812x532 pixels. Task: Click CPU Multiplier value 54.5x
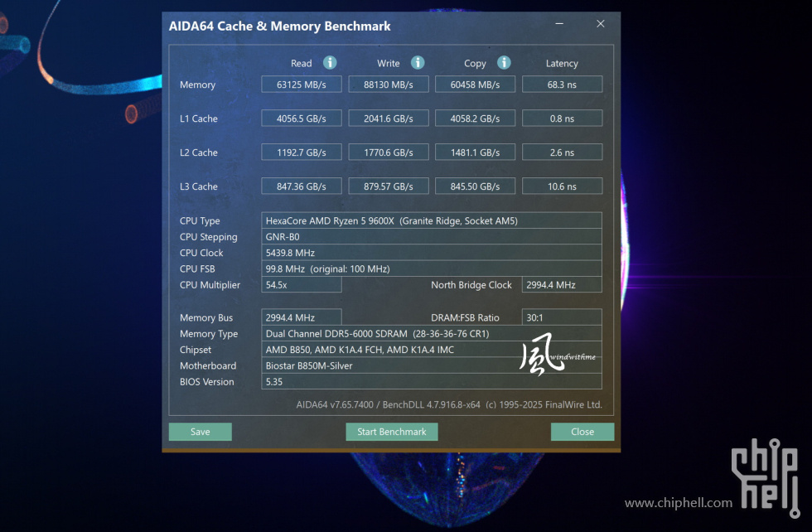(302, 285)
